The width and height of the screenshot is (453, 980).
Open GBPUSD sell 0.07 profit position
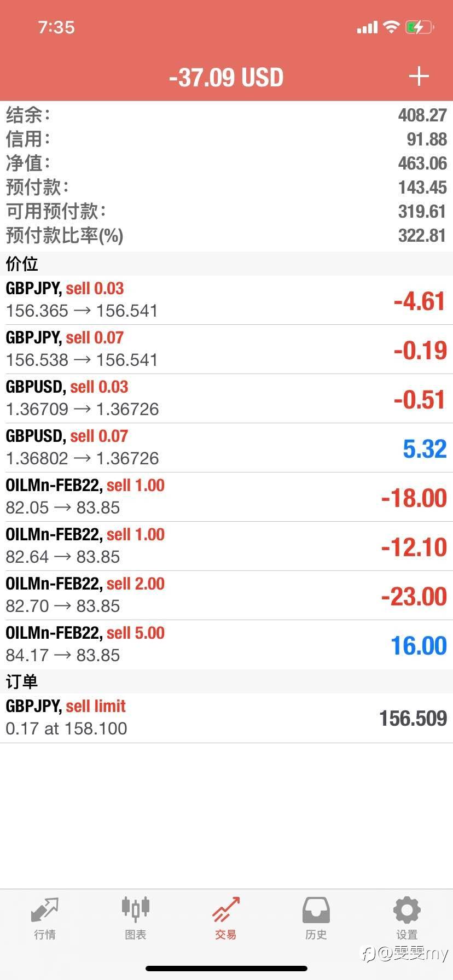pos(226,447)
